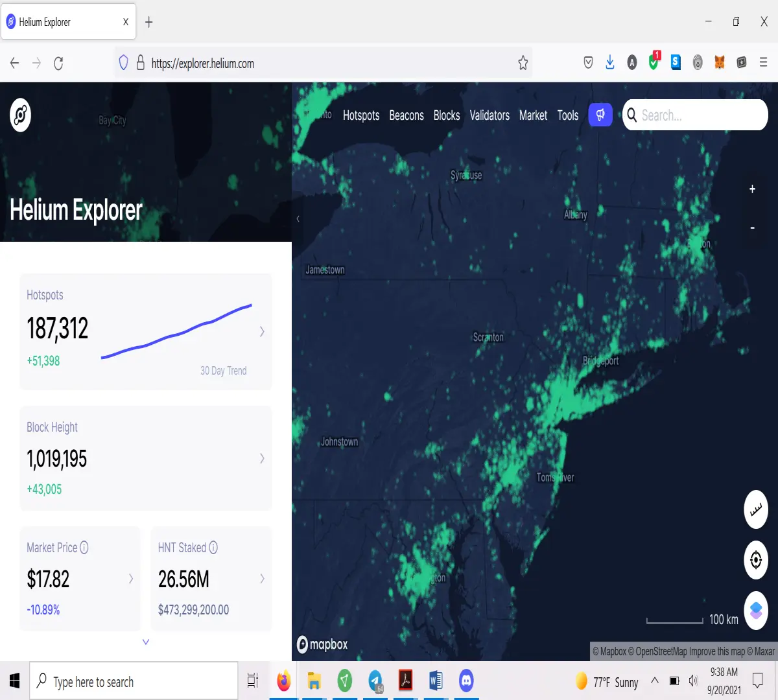Open the Validators nav item

[489, 115]
